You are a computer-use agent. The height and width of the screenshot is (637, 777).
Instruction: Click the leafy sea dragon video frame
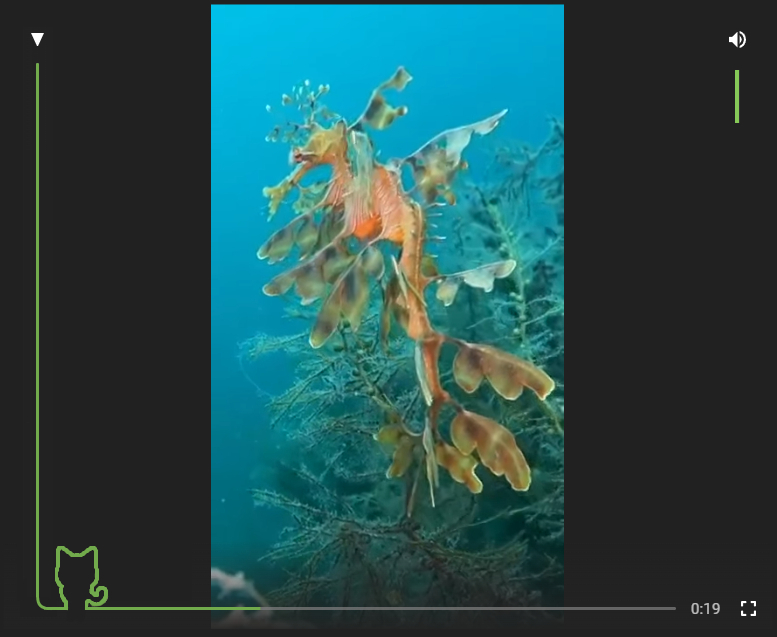(387, 316)
